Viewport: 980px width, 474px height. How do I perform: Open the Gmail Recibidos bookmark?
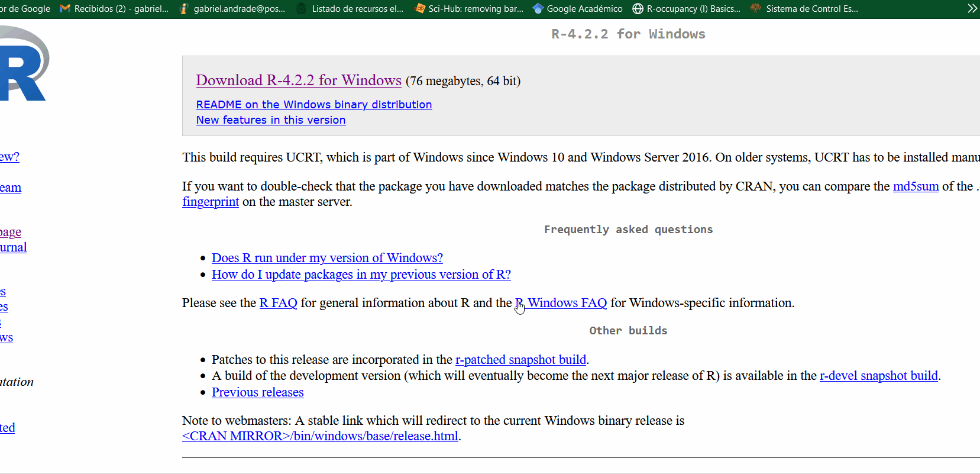[115, 9]
